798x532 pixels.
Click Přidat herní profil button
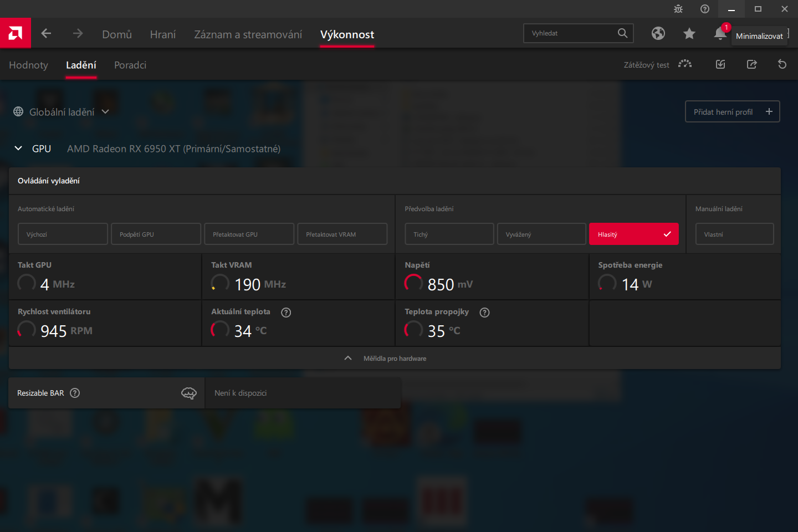(x=733, y=111)
